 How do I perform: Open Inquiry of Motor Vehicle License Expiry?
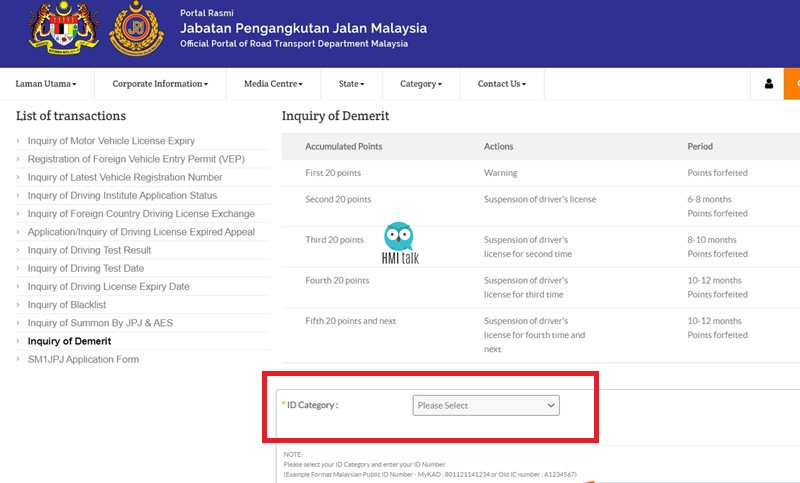pos(111,141)
